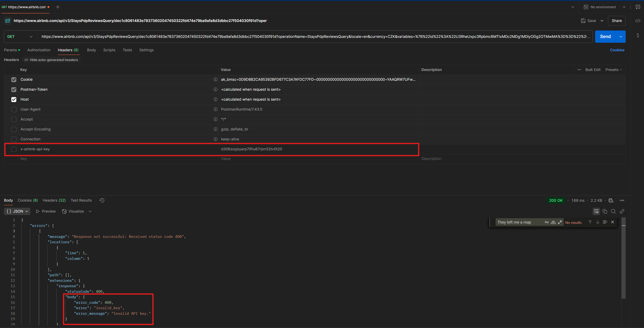Open the GET method dropdown
Image resolution: width=644 pixels, height=328 pixels.
tap(20, 36)
